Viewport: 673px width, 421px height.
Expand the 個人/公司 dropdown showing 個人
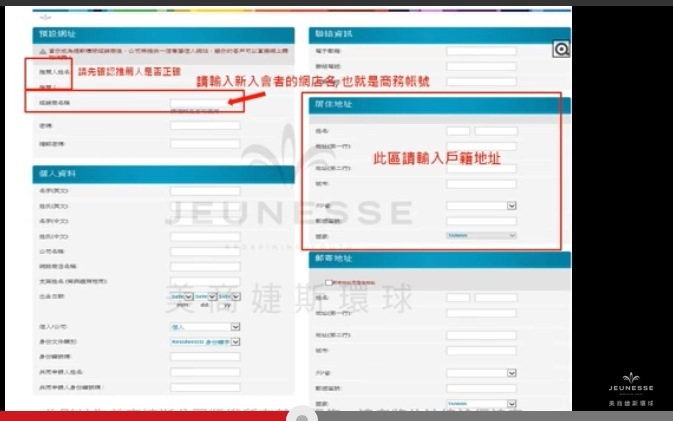tap(205, 327)
